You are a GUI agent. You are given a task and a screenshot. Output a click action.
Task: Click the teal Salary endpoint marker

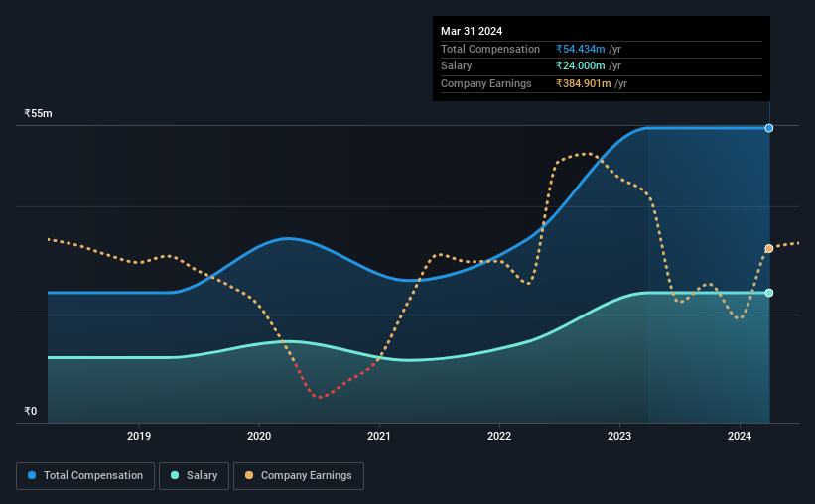[768, 293]
